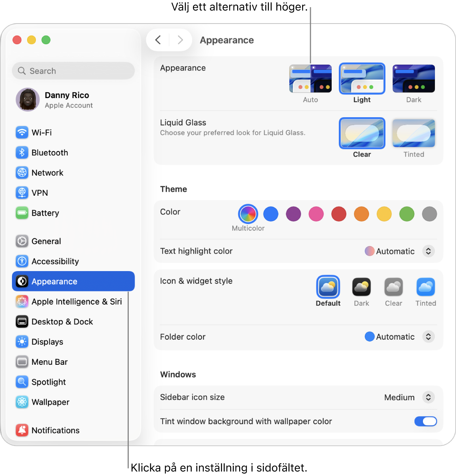The width and height of the screenshot is (456, 476).
Task: Open the Battery icon
Action: (x=22, y=213)
